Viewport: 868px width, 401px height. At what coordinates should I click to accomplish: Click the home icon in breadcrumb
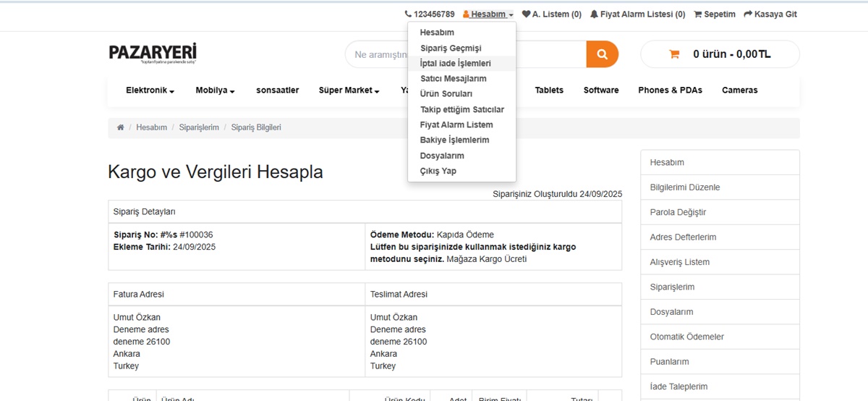[120, 127]
